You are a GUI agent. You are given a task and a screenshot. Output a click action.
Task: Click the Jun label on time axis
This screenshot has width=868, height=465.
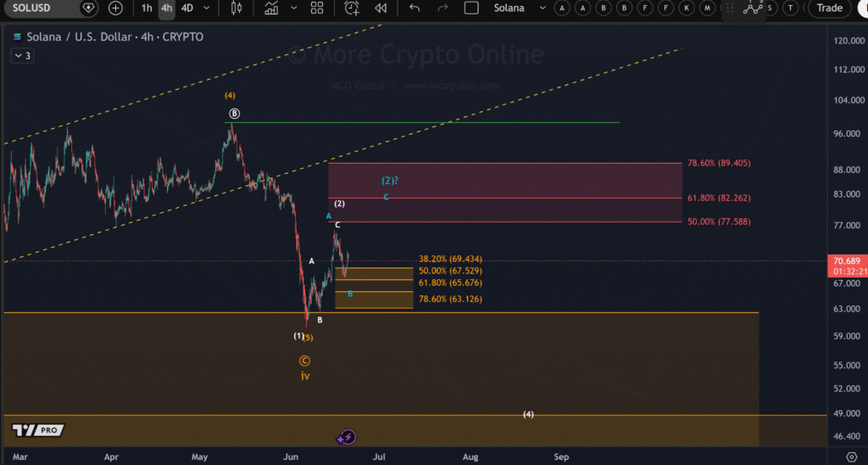point(291,457)
